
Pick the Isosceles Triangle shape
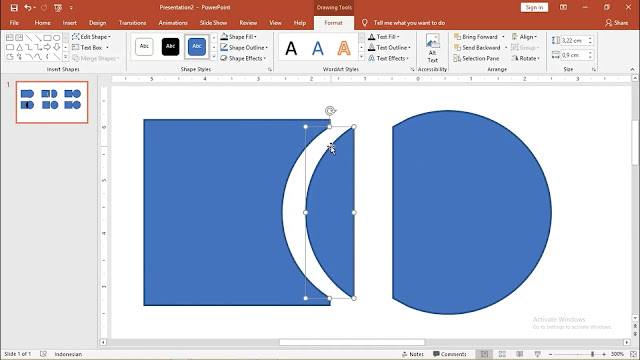coord(19,47)
